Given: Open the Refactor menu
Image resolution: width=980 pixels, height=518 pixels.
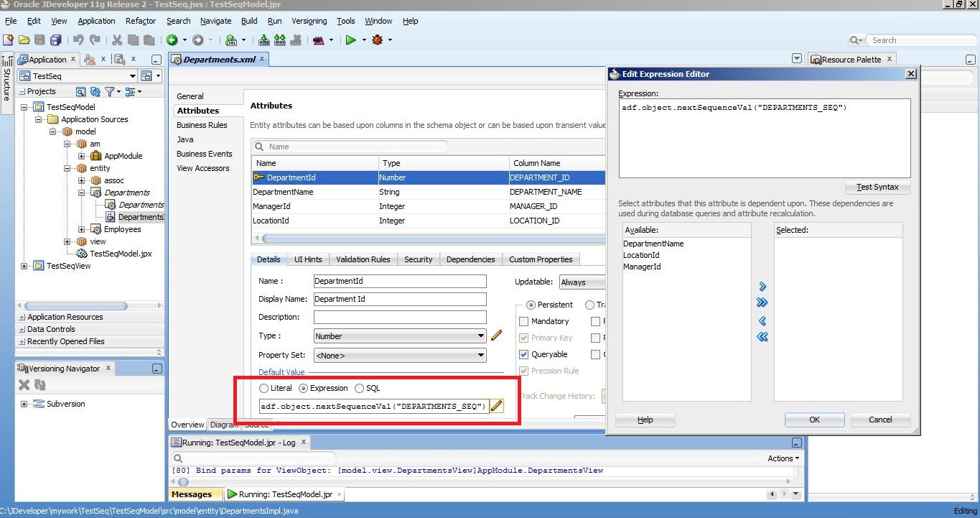Looking at the screenshot, I should point(141,21).
